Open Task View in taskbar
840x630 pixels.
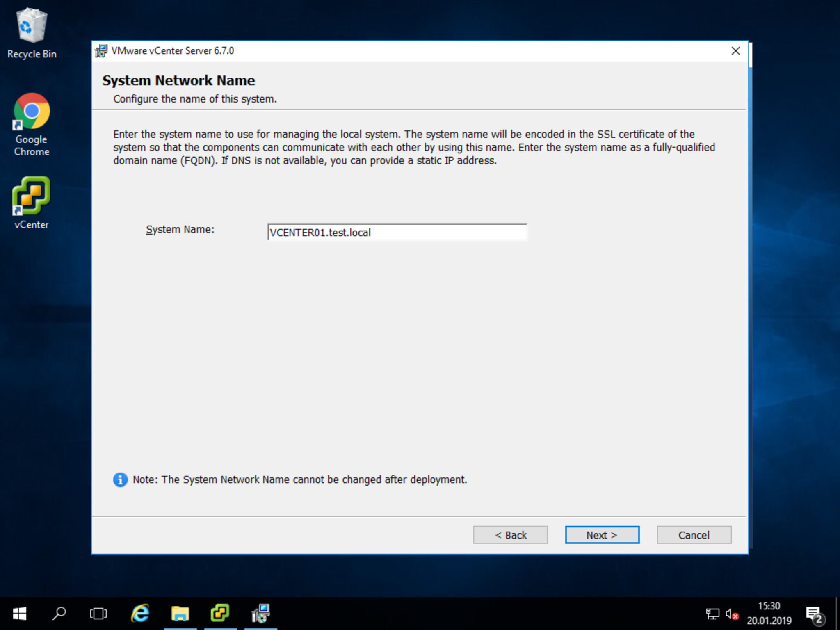click(x=98, y=614)
